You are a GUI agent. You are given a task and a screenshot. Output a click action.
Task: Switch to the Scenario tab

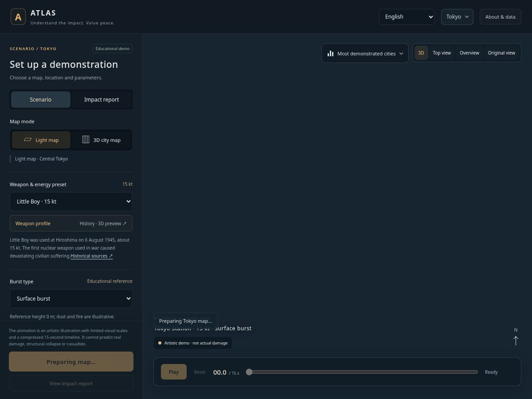tap(41, 99)
